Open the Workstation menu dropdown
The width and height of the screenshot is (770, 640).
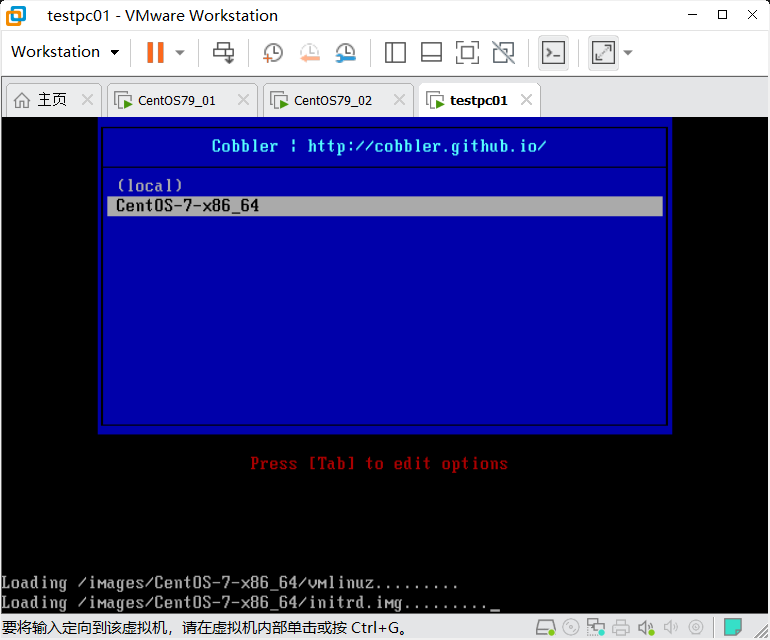tap(65, 52)
